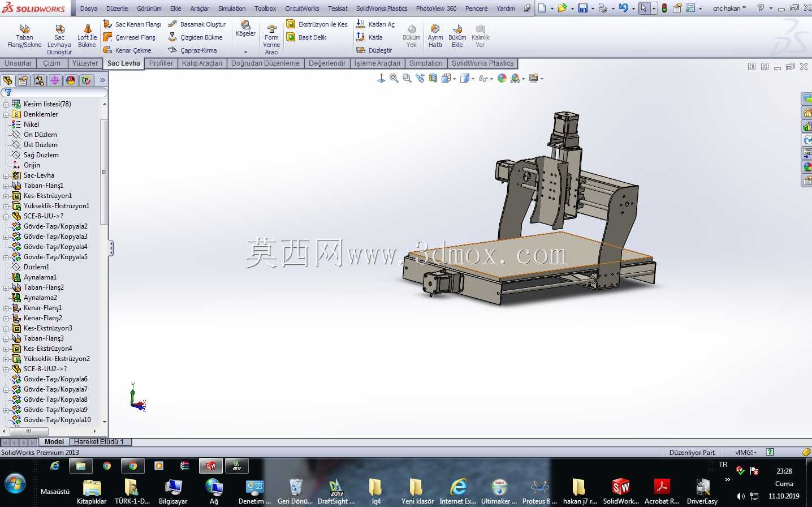Image resolution: width=812 pixels, height=507 pixels.
Task: Toggle the Select cursor tool
Action: 643,8
